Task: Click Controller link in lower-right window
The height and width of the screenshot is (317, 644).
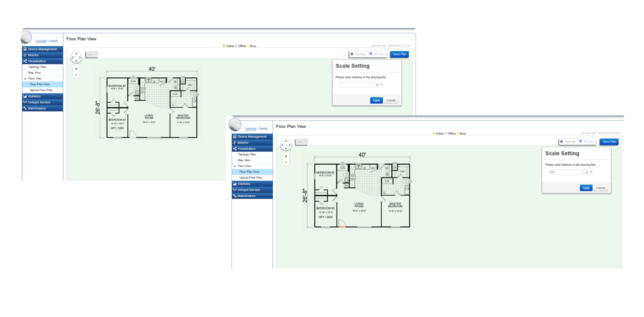Action: pos(251,129)
